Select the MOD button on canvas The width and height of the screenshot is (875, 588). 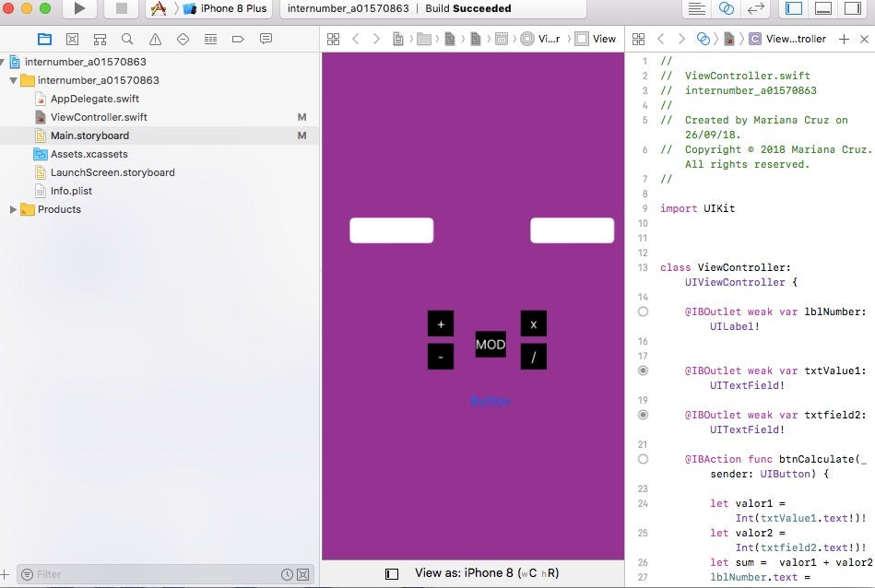(491, 344)
